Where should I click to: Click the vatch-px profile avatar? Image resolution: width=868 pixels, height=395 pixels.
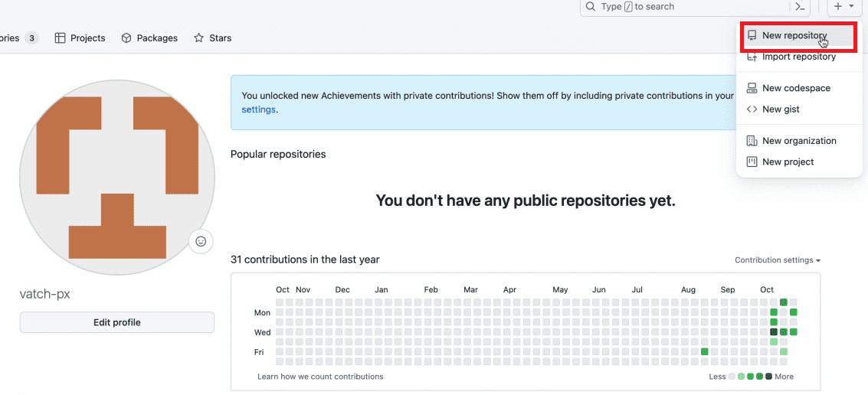click(x=116, y=178)
